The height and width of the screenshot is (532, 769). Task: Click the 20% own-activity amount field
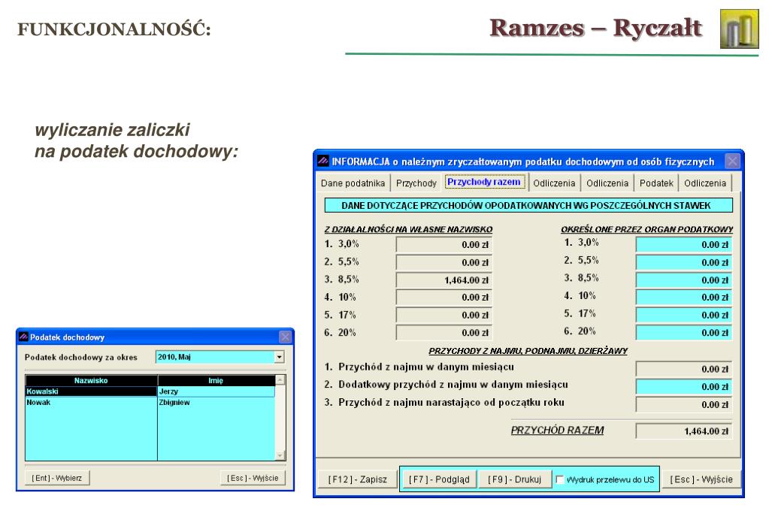[444, 333]
